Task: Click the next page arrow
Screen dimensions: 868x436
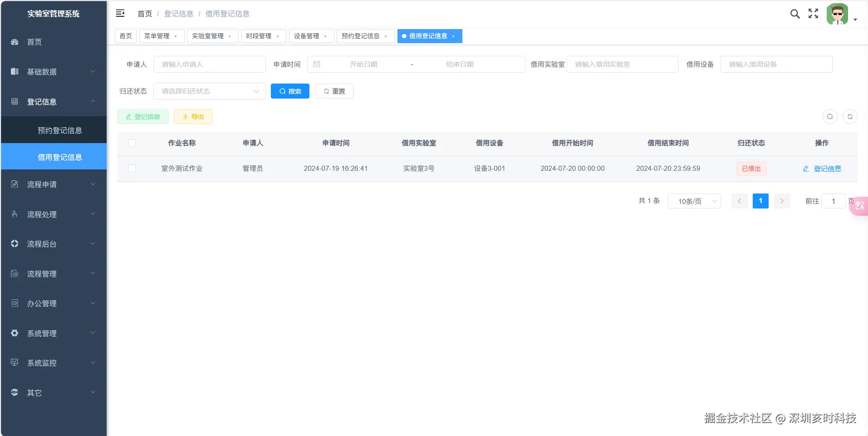Action: coord(782,201)
